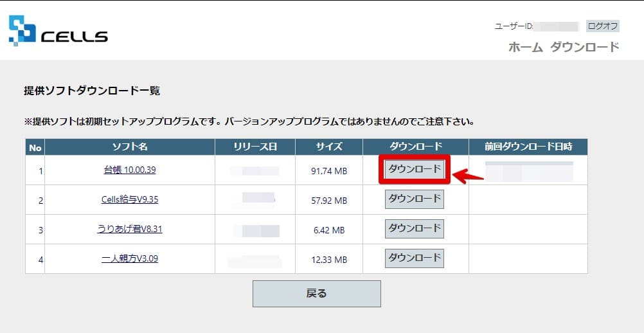The width and height of the screenshot is (644, 333).
Task: Click the 91.74 MB size cell
Action: 329,171
